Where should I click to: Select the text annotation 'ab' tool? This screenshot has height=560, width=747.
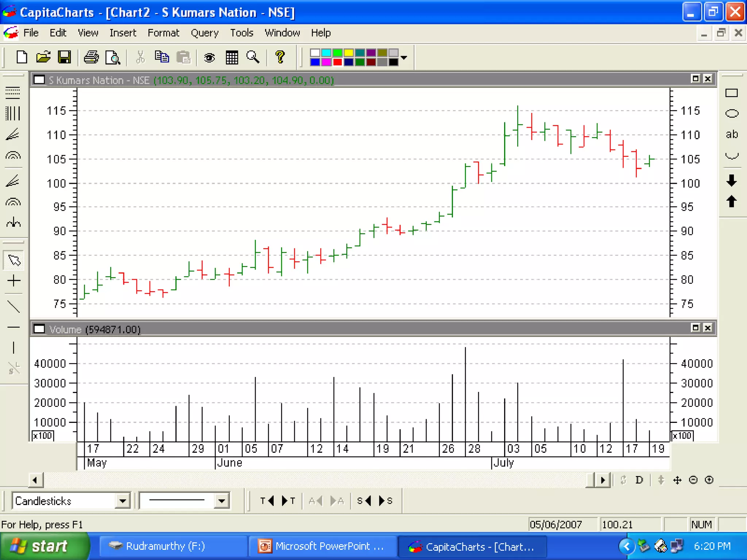click(731, 135)
